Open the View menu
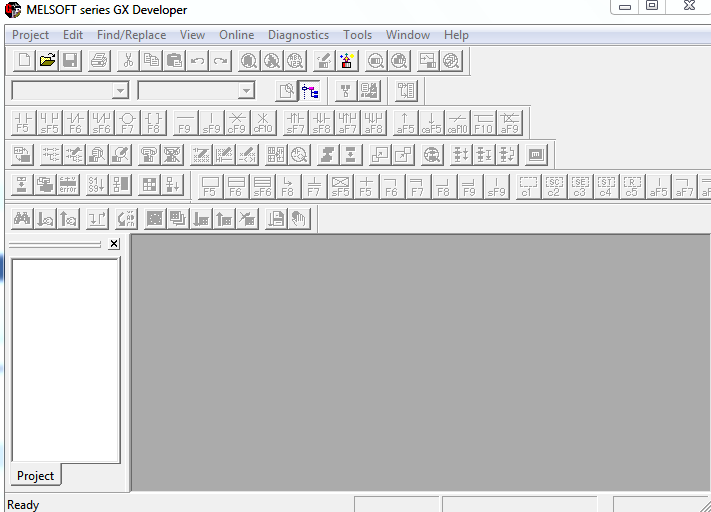This screenshot has height=512, width=711. click(192, 35)
